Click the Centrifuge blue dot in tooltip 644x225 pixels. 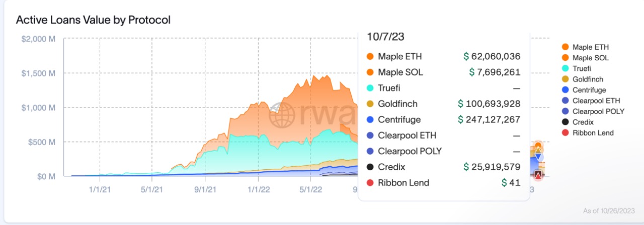tap(371, 120)
